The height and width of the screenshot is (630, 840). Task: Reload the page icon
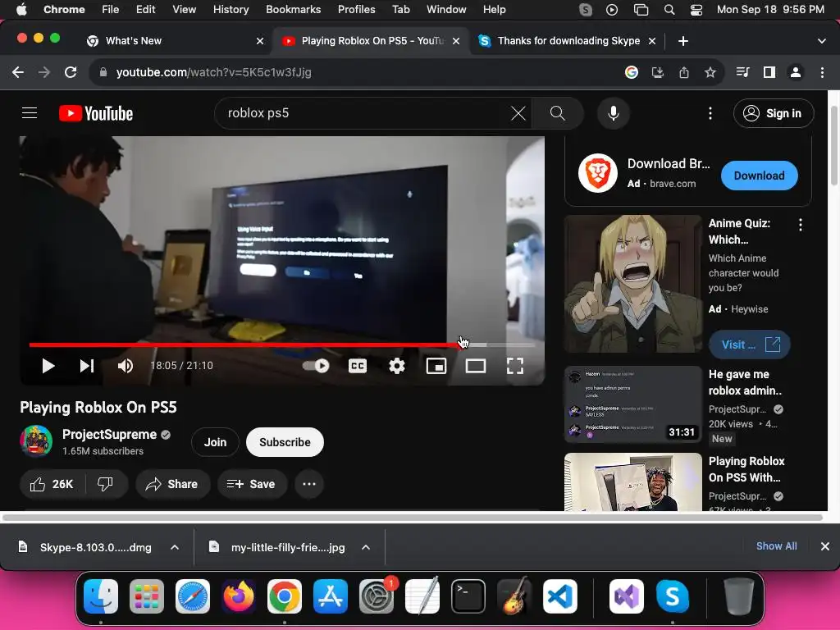(71, 72)
